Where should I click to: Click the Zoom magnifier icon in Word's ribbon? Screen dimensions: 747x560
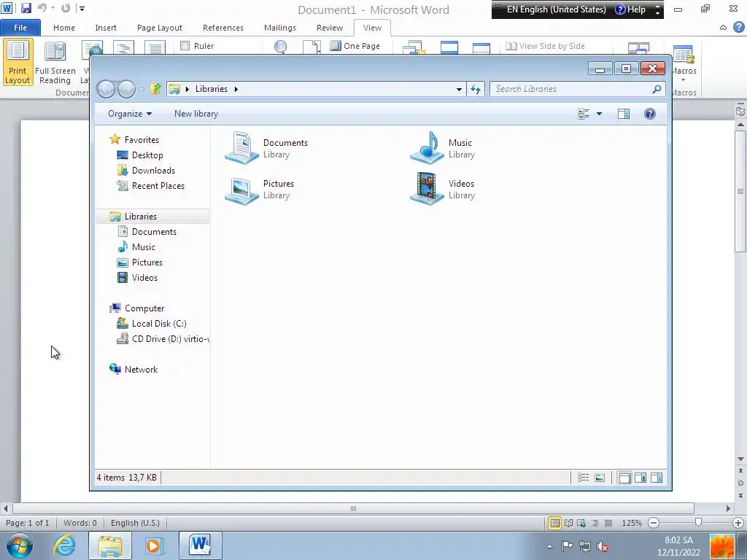pos(281,47)
